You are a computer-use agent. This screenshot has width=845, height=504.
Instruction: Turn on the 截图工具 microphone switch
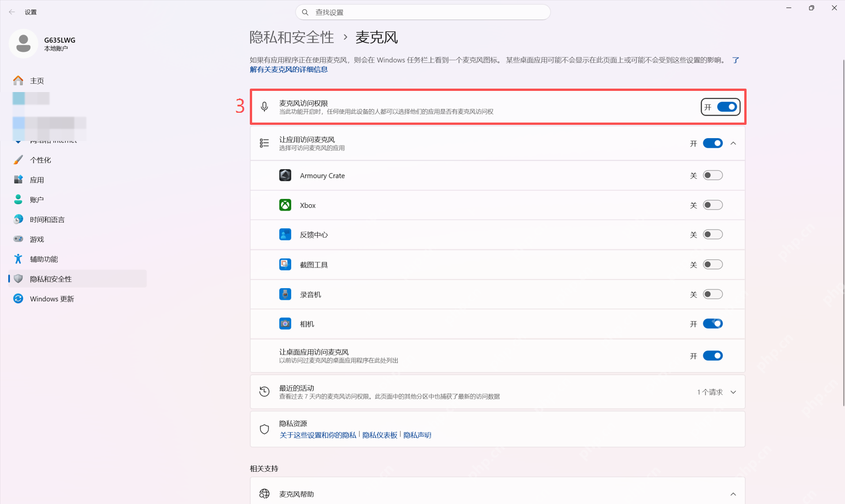click(713, 264)
